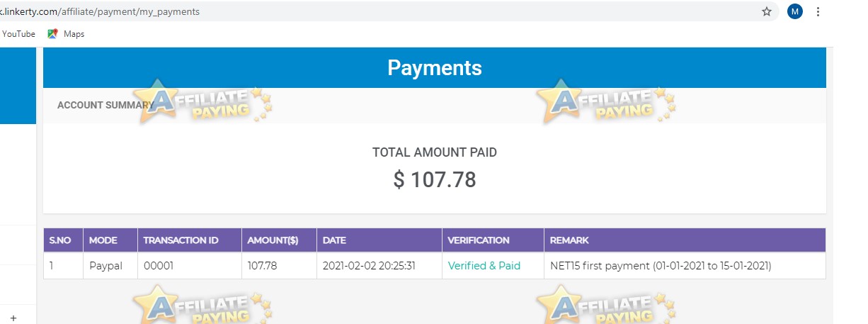The height and width of the screenshot is (324, 868).
Task: Click the address bar URL
Action: click(100, 11)
